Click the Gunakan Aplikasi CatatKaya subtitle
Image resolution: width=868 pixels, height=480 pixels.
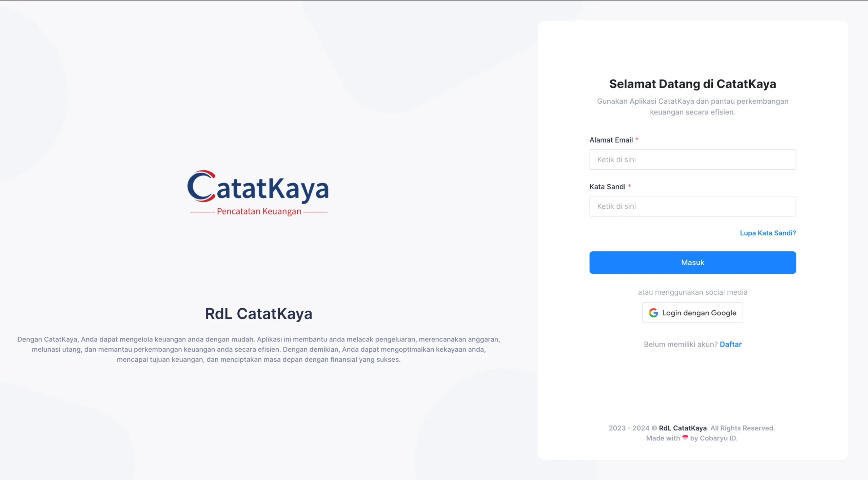pyautogui.click(x=692, y=106)
